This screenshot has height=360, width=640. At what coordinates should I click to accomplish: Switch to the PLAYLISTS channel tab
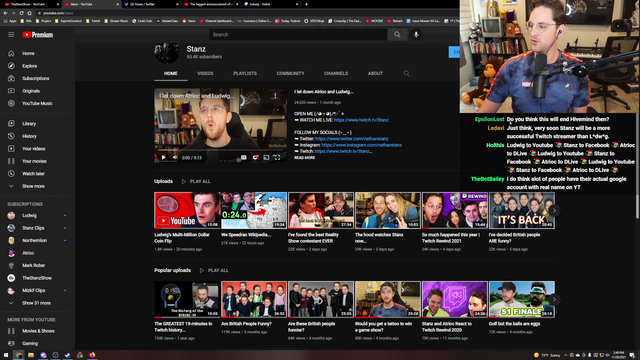pyautogui.click(x=245, y=73)
